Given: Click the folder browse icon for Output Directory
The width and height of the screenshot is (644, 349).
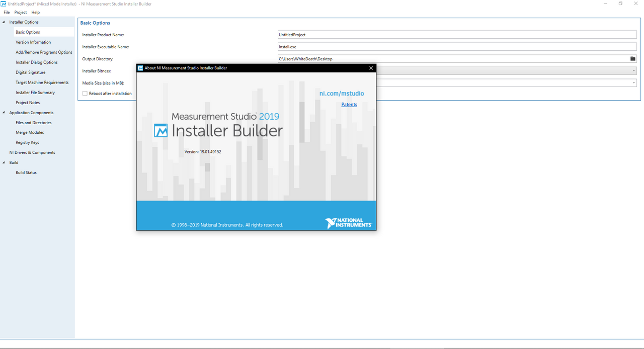Looking at the screenshot, I should tap(633, 59).
